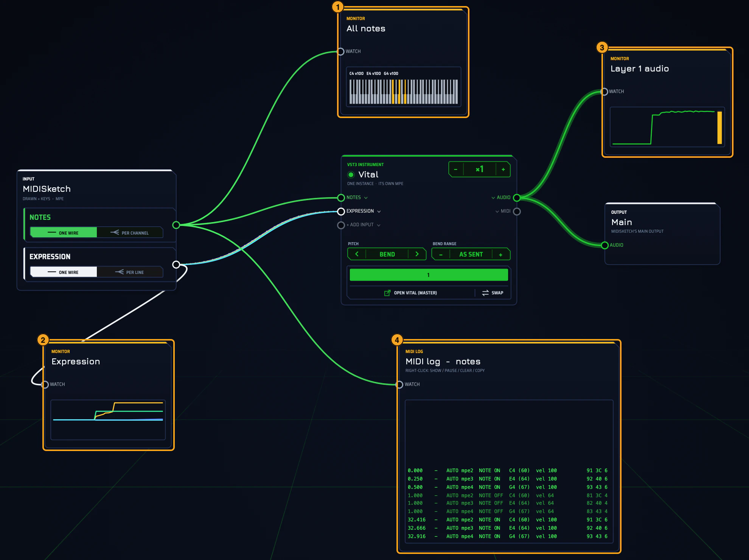The width and height of the screenshot is (749, 560).
Task: Click the All notes piano keyboard display
Action: click(404, 92)
